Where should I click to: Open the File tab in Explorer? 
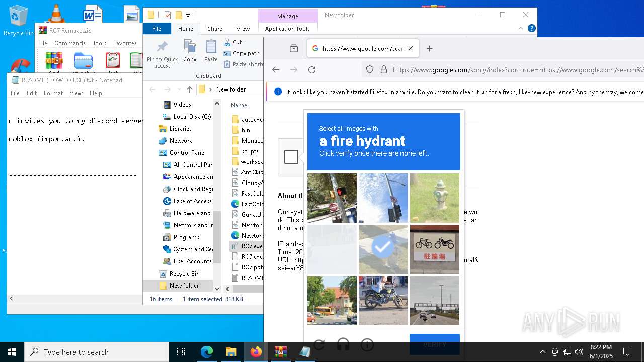pyautogui.click(x=157, y=29)
